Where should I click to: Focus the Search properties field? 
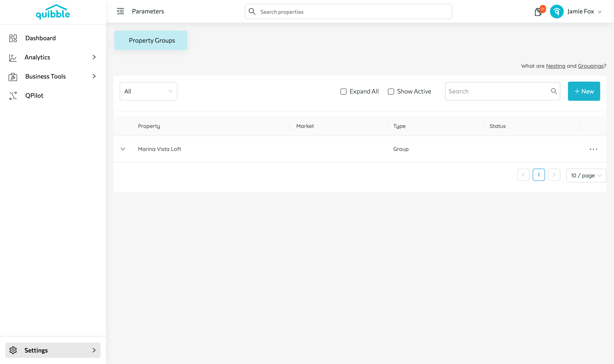pos(348,11)
